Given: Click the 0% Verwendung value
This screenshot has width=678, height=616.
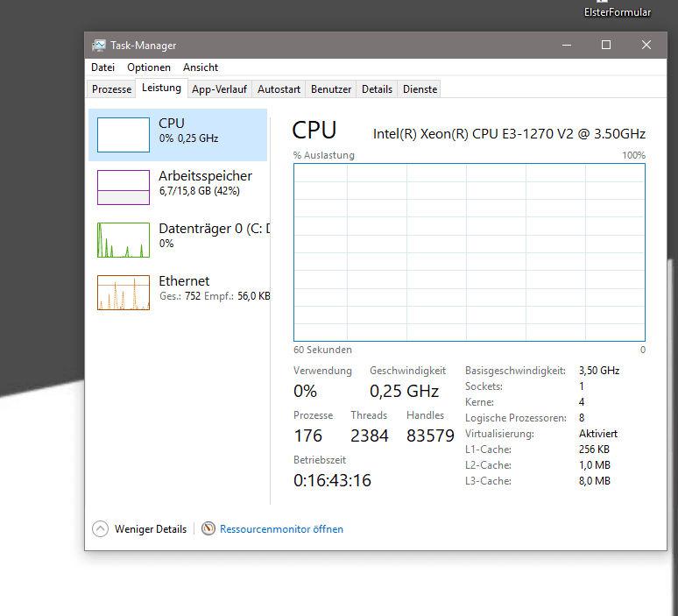Looking at the screenshot, I should (x=305, y=391).
